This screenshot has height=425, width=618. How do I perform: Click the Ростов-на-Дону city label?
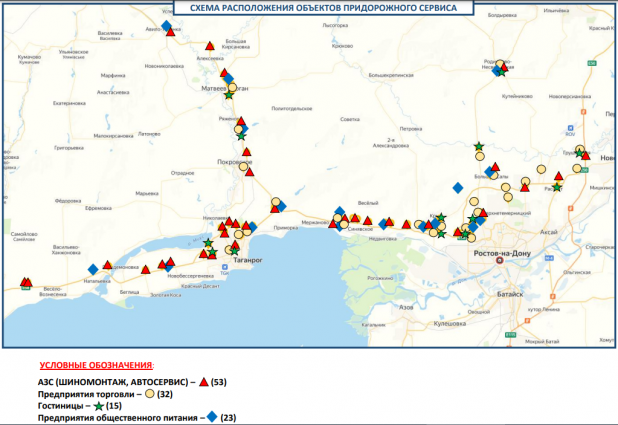[502, 253]
